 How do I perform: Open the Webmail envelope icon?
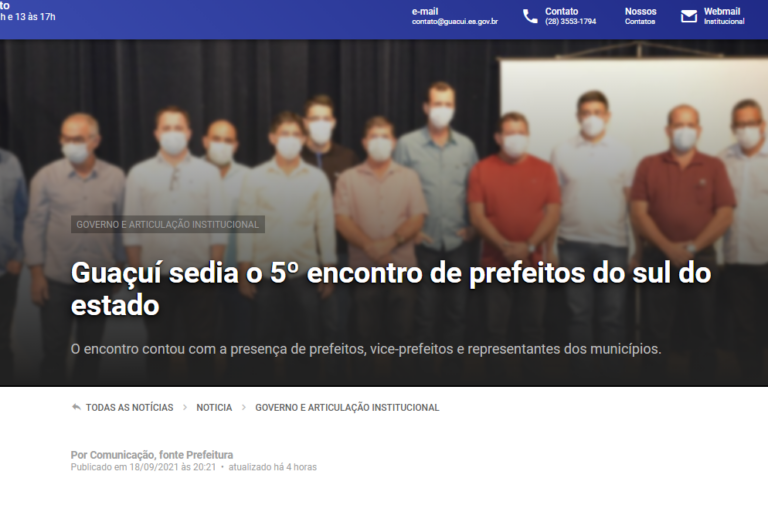689,17
